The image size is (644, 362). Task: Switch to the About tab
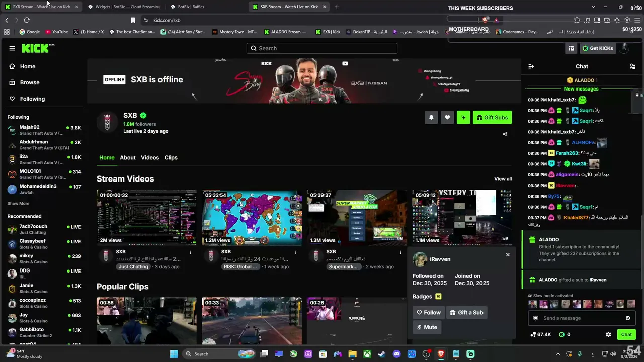(128, 157)
